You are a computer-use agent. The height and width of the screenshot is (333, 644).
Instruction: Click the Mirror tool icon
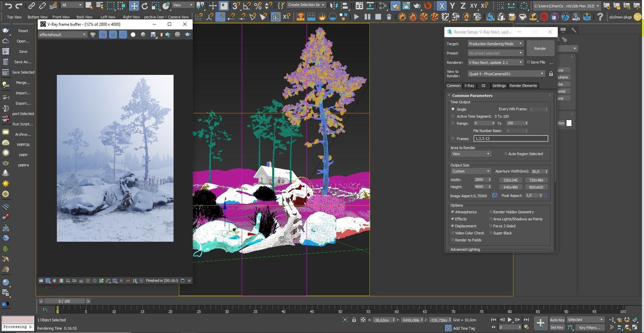click(333, 6)
